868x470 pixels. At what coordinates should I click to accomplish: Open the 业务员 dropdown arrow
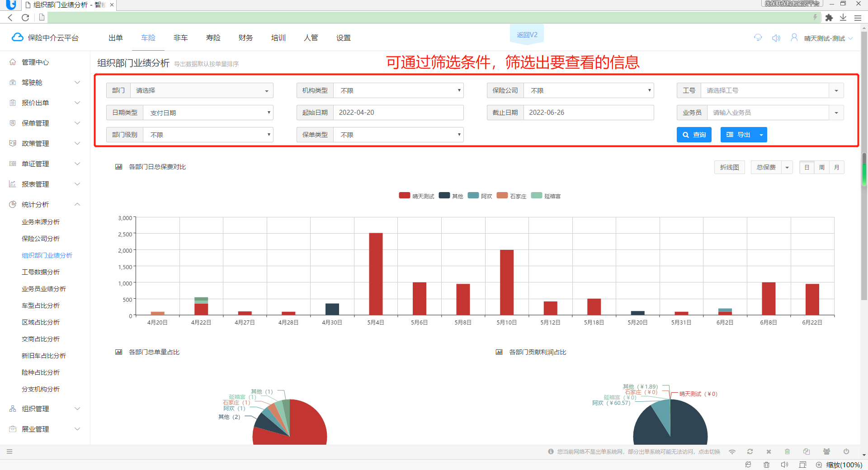(x=836, y=113)
